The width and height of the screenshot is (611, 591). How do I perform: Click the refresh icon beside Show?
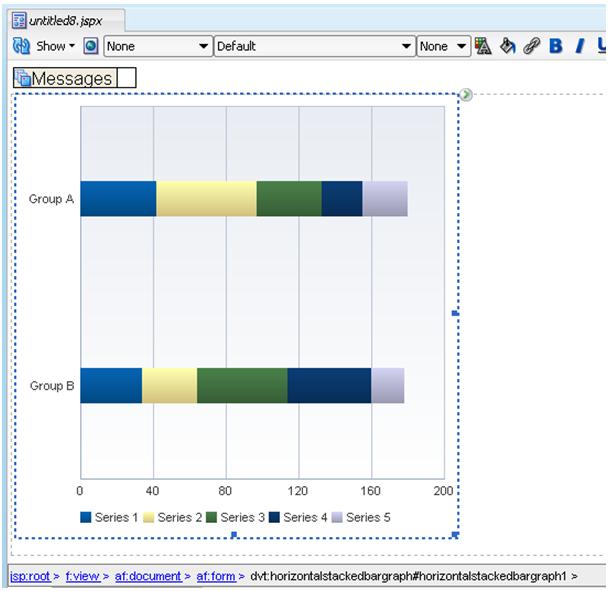[22, 46]
